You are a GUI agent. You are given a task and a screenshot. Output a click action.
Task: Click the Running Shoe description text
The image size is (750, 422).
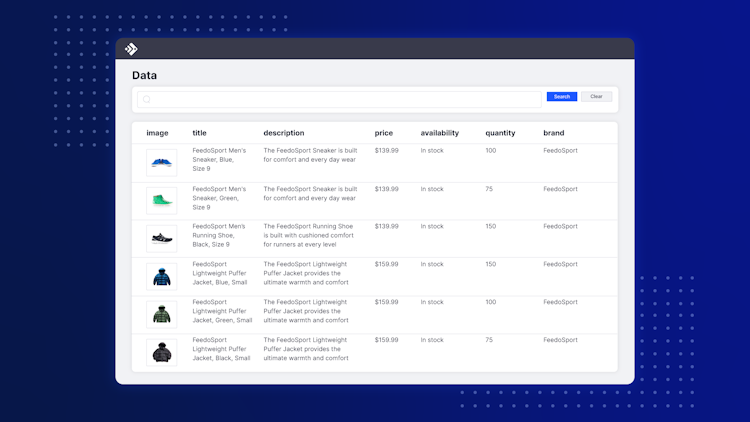click(309, 235)
